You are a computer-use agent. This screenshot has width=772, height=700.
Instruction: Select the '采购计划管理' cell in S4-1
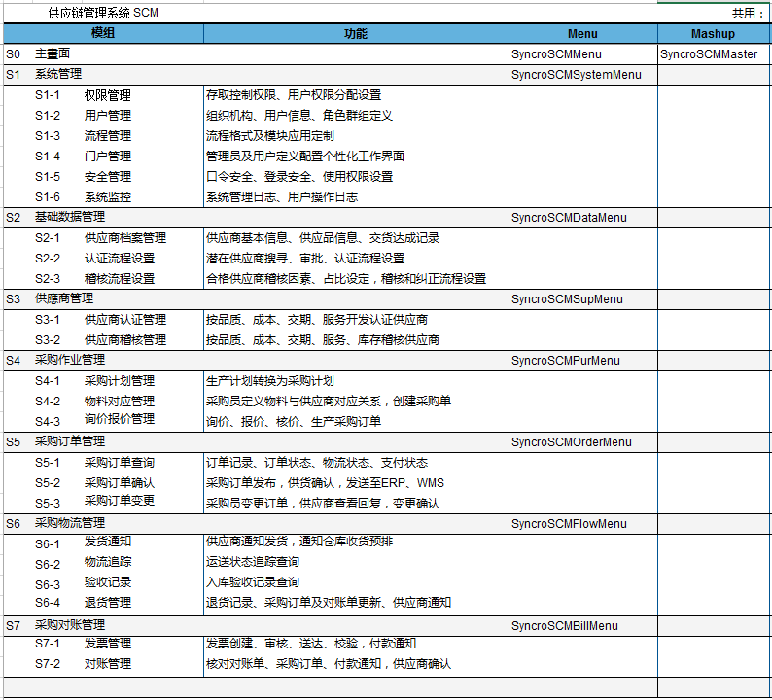(120, 380)
